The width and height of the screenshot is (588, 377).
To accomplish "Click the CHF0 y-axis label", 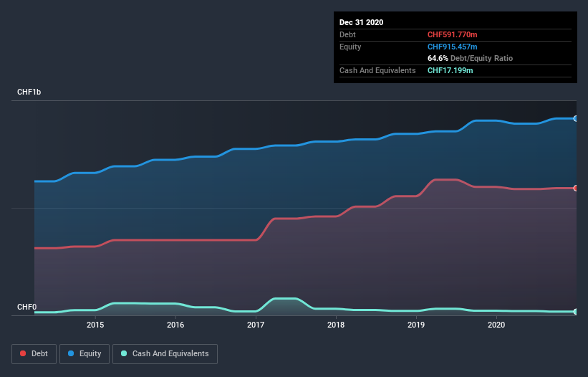I will [x=26, y=307].
